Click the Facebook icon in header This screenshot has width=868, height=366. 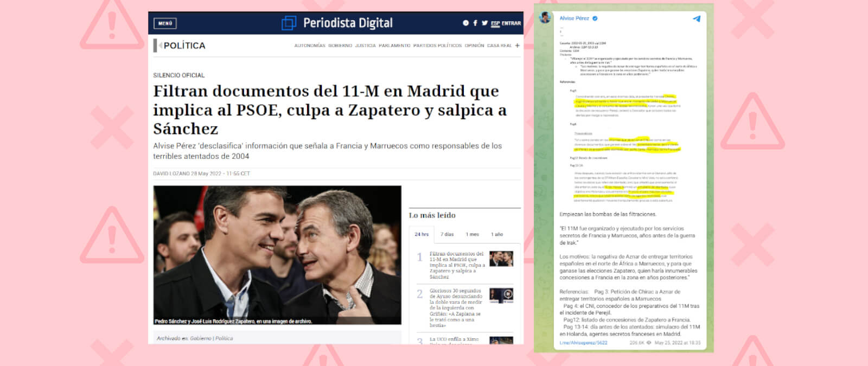point(475,23)
